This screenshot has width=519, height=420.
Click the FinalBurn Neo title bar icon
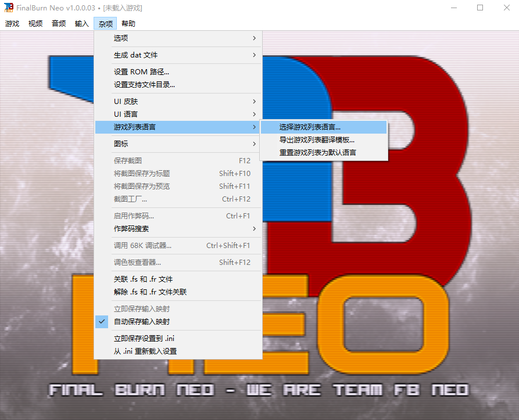click(x=9, y=8)
